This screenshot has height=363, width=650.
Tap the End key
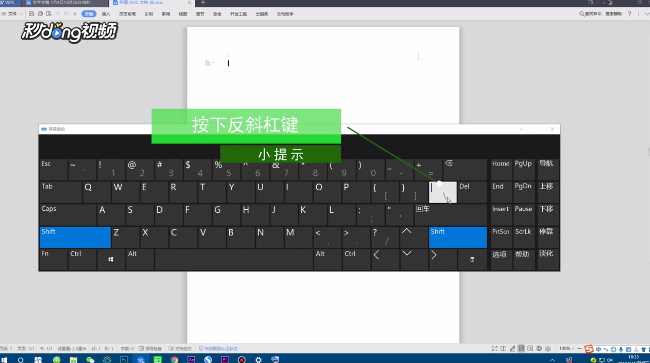501,192
